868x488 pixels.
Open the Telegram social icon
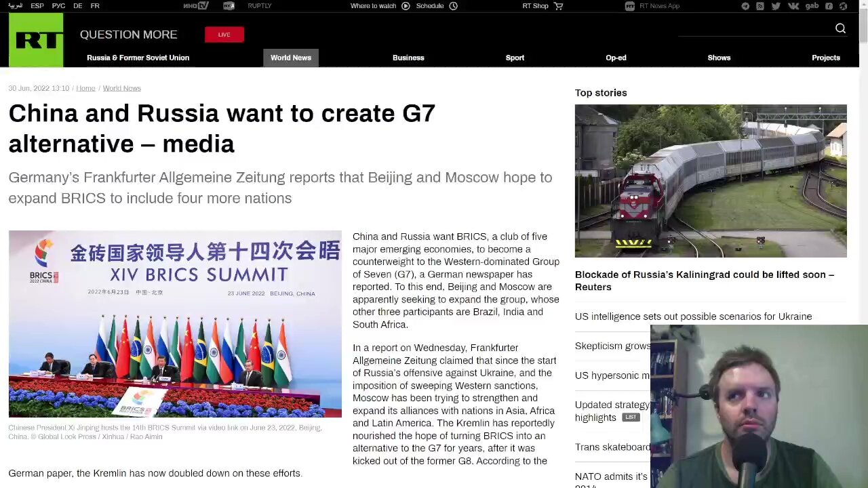click(x=745, y=6)
